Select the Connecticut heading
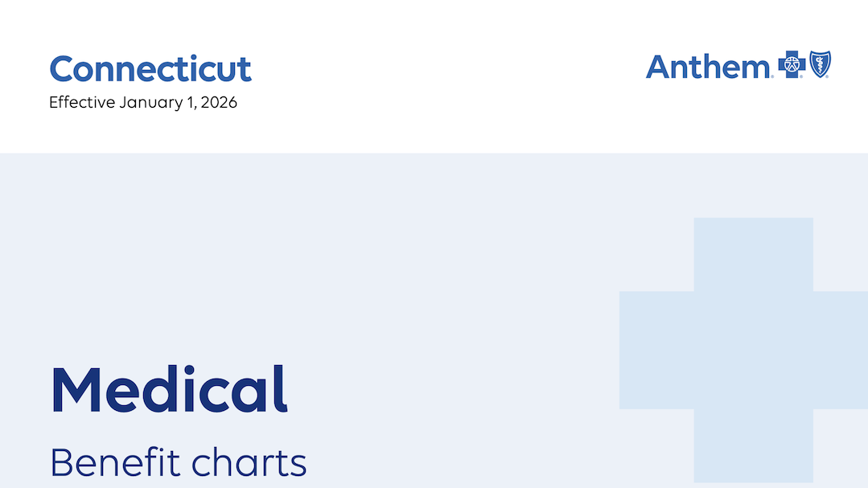The width and height of the screenshot is (868, 488). (x=150, y=68)
